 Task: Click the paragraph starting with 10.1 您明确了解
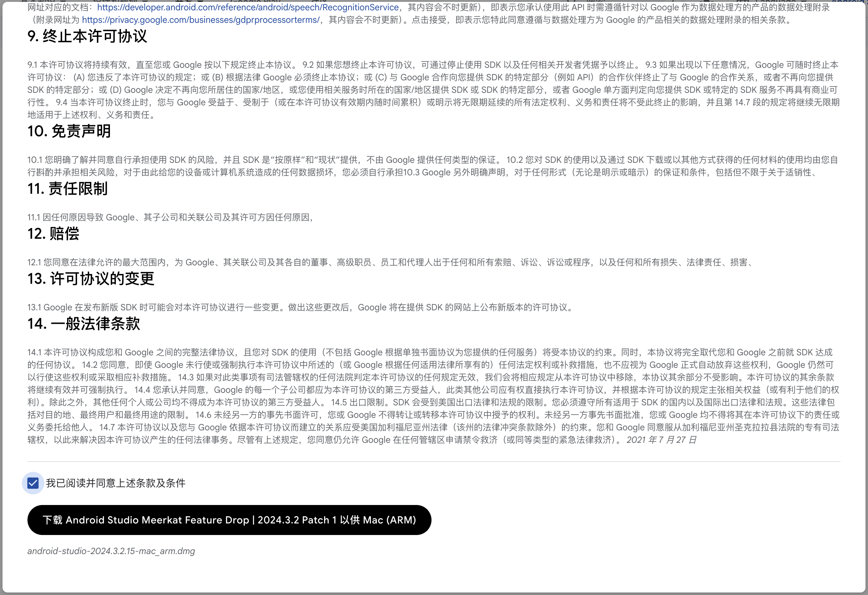tap(433, 166)
